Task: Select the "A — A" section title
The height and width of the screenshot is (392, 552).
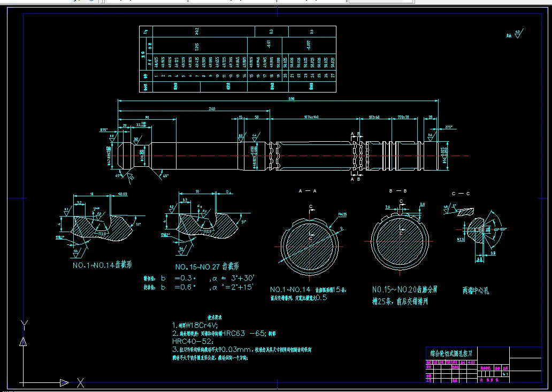Action: (308, 191)
